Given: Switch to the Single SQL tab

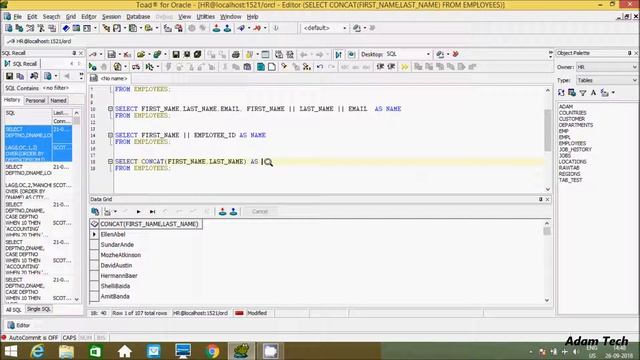Looking at the screenshot, I should coord(39,309).
